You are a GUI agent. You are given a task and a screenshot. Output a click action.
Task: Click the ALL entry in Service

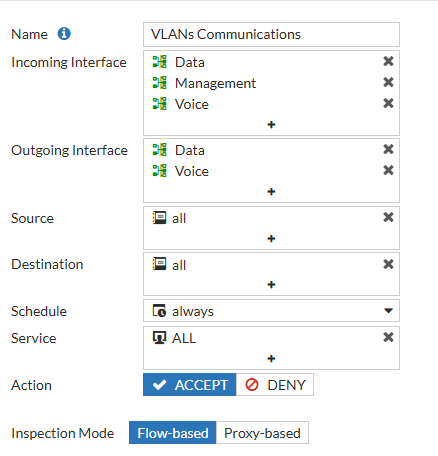pyautogui.click(x=184, y=338)
